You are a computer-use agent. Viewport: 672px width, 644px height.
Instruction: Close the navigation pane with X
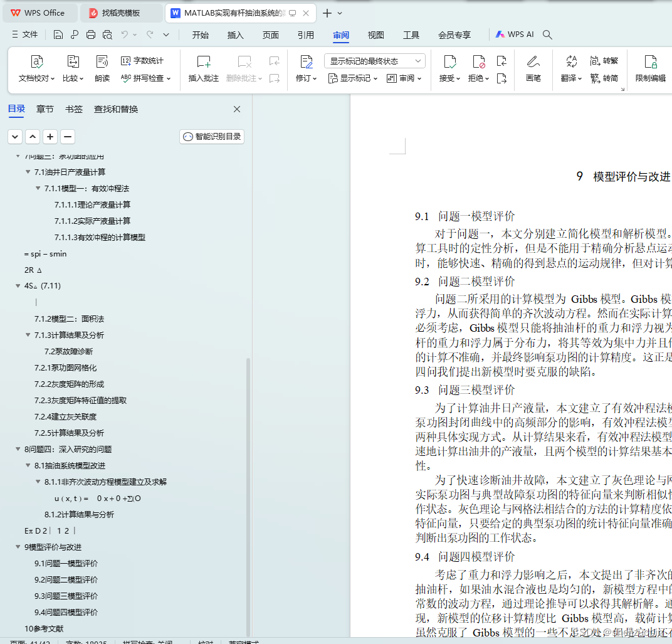236,109
